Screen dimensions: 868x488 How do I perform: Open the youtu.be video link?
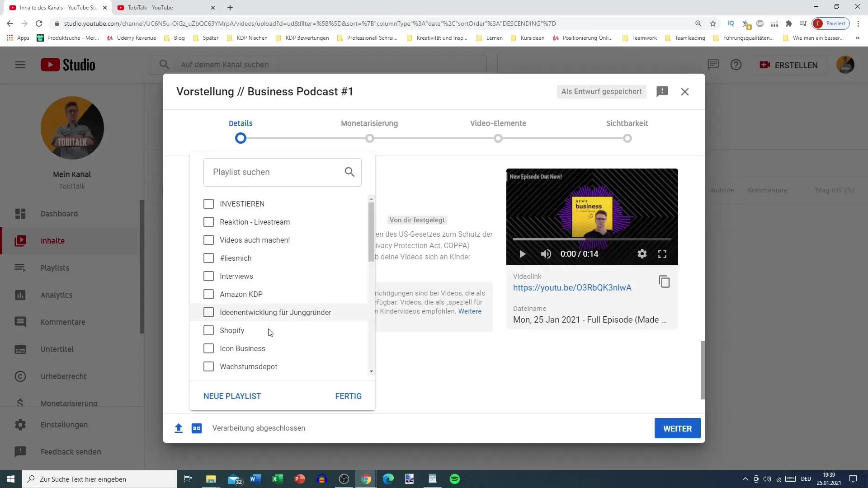pyautogui.click(x=572, y=288)
